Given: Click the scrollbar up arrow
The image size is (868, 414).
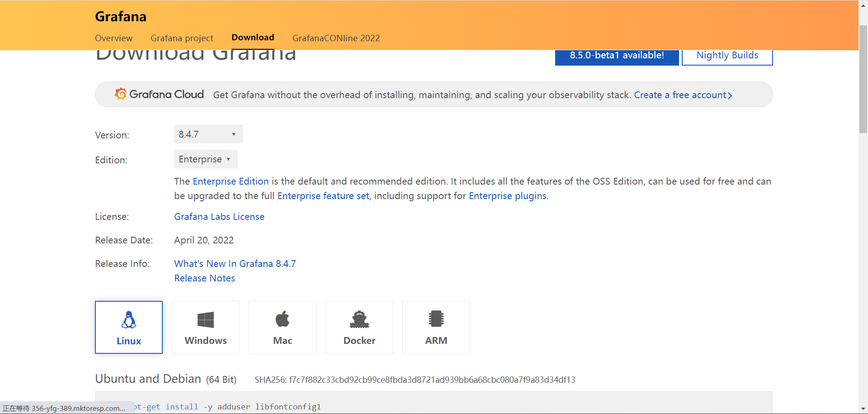Looking at the screenshot, I should (x=863, y=5).
